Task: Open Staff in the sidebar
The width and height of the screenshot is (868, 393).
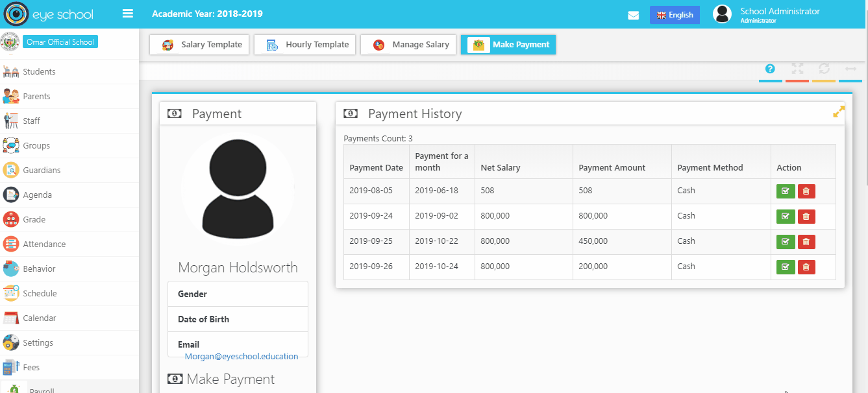Action: (x=69, y=121)
